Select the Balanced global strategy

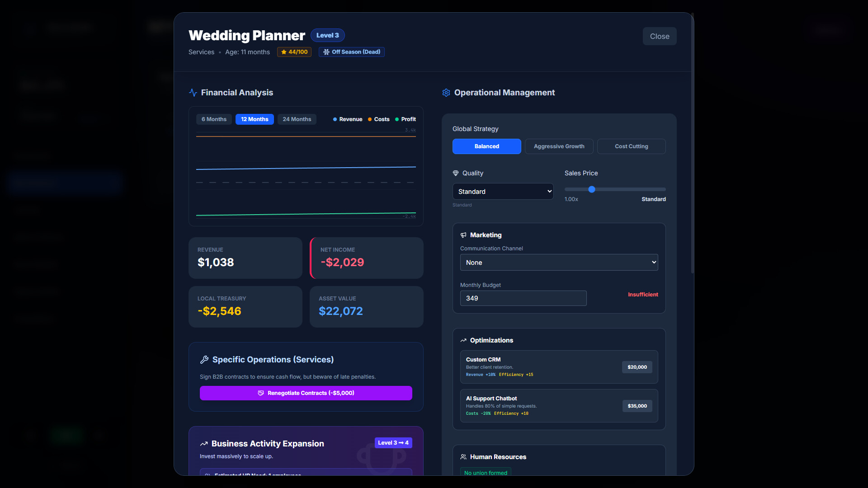click(486, 146)
